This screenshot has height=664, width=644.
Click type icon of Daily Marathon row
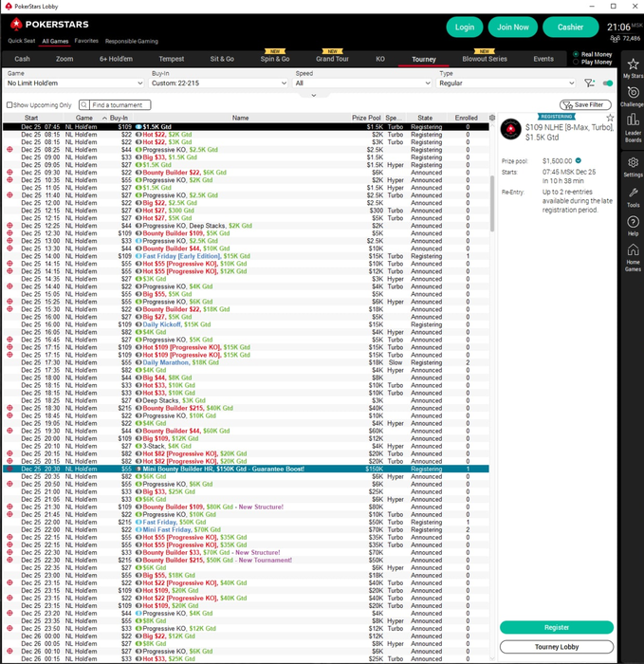pyautogui.click(x=138, y=362)
